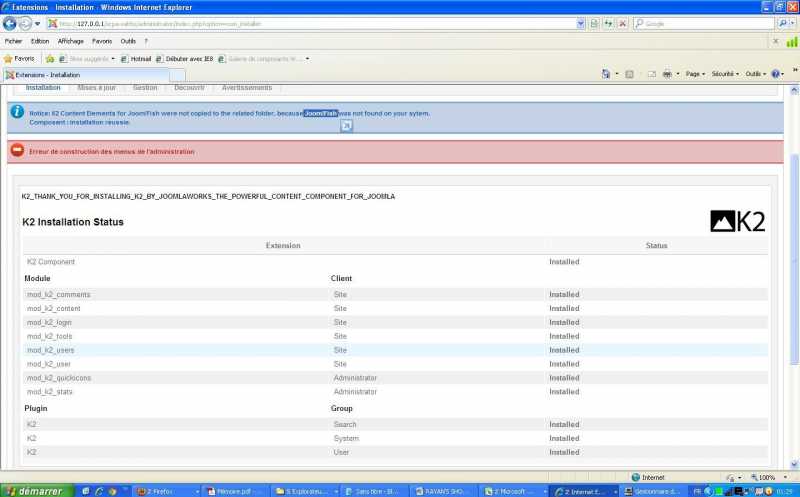The width and height of the screenshot is (800, 497).
Task: Switch to the Mises à jour tab
Action: [x=96, y=88]
